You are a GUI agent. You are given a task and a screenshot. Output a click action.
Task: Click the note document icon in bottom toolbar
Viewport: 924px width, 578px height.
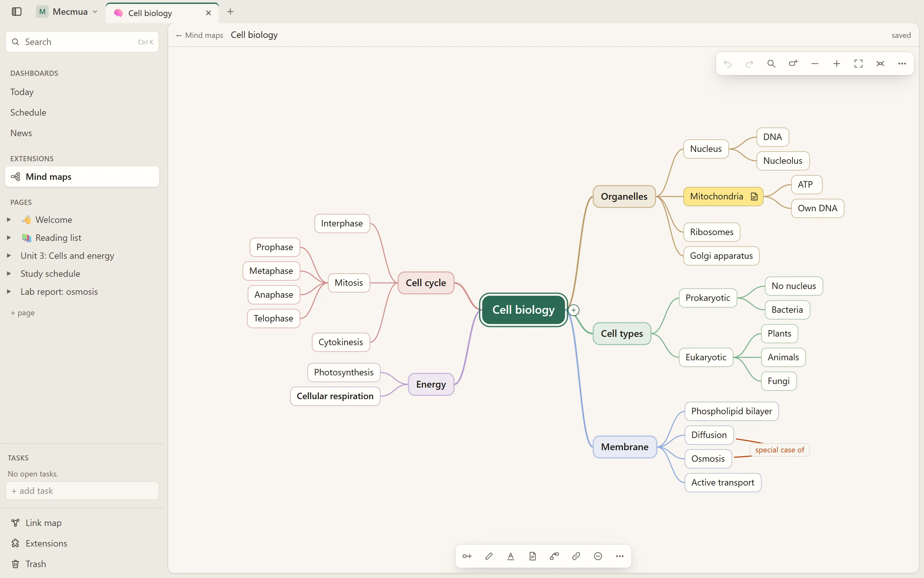533,556
